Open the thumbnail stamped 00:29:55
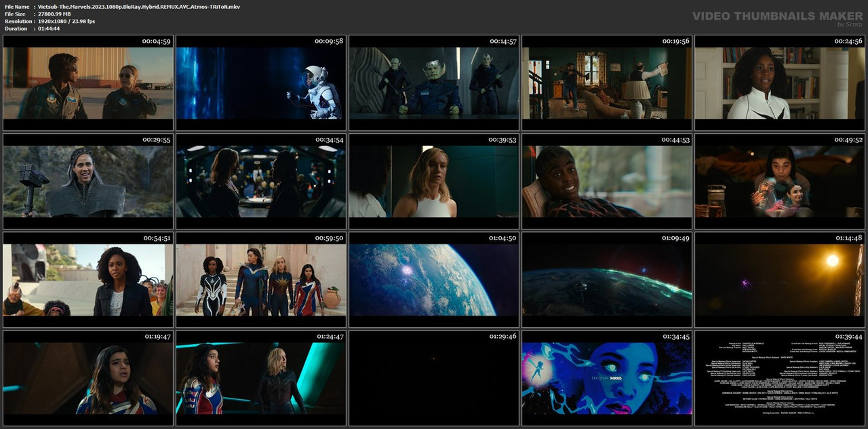Viewport: 868px width, 429px height. pyautogui.click(x=88, y=181)
